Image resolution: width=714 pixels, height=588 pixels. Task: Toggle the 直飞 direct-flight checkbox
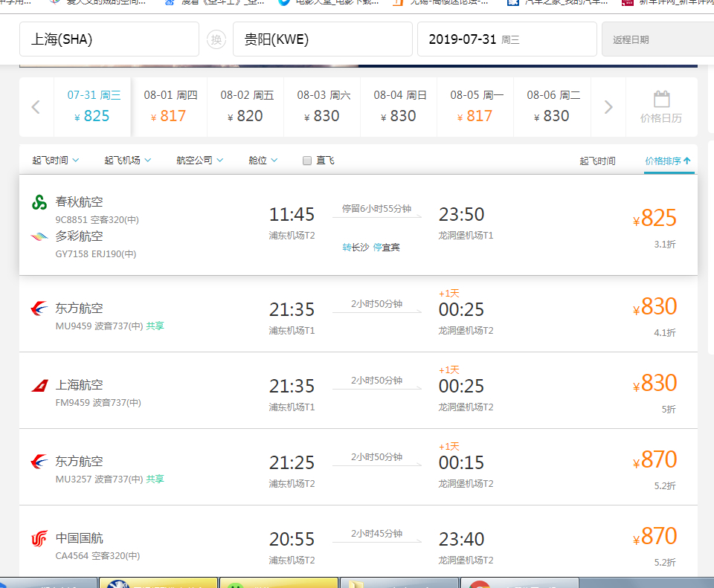point(307,161)
